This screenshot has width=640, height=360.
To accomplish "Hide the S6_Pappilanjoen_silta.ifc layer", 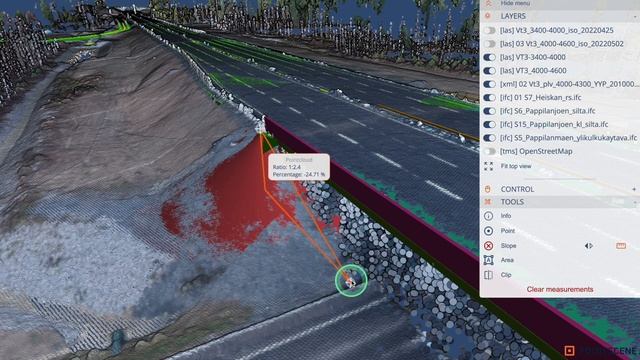I will [490, 111].
